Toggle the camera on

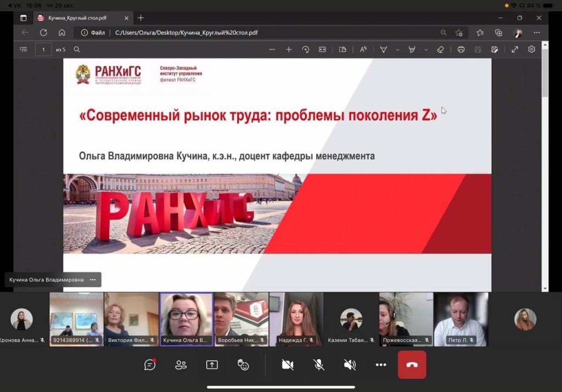coord(287,365)
